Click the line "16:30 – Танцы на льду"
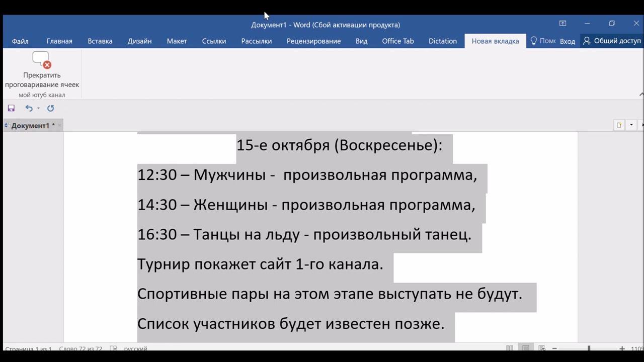The width and height of the screenshot is (644, 362). [304, 234]
